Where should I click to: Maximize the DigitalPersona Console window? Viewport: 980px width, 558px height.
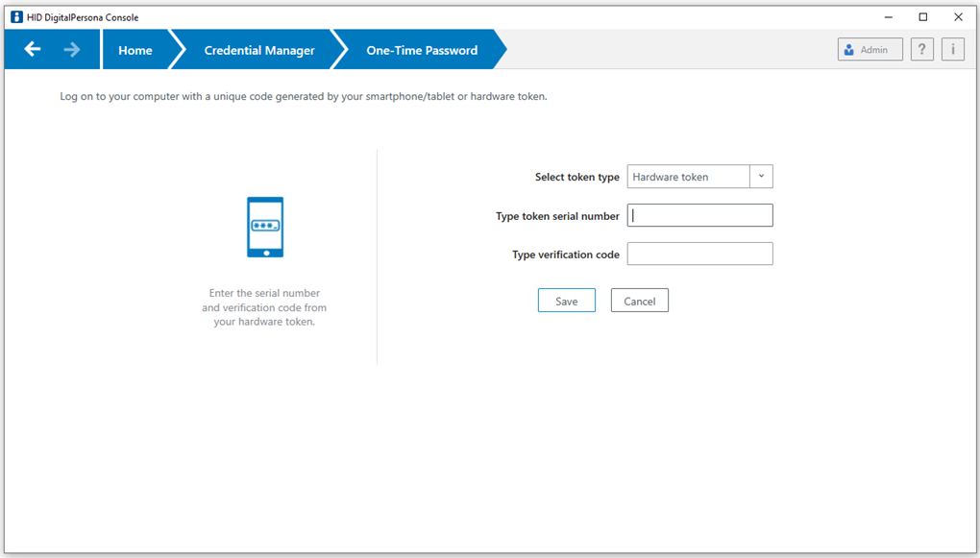pos(922,16)
